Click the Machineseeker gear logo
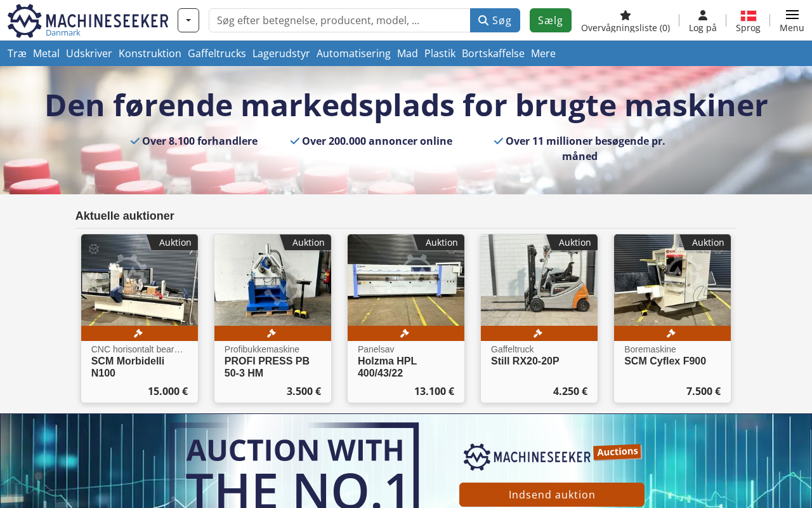 pyautogui.click(x=24, y=20)
